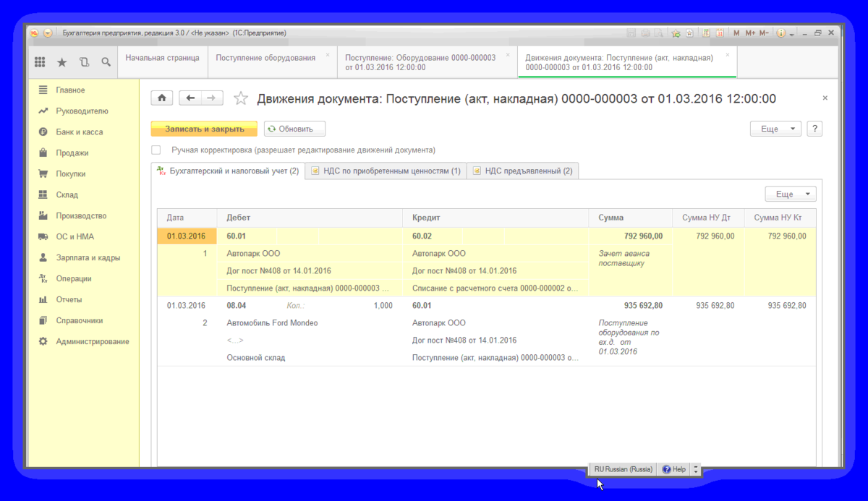
Task: Navigate back with left arrow button
Action: coord(190,98)
